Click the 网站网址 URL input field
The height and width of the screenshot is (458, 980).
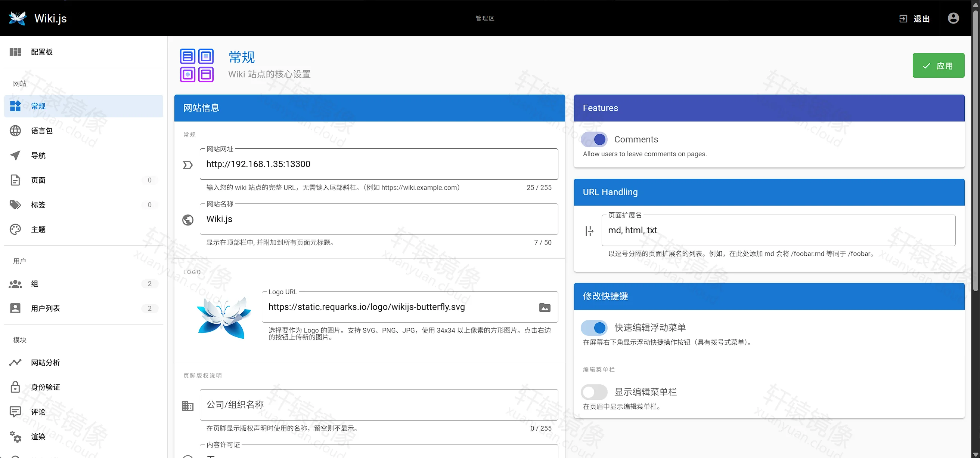tap(379, 164)
